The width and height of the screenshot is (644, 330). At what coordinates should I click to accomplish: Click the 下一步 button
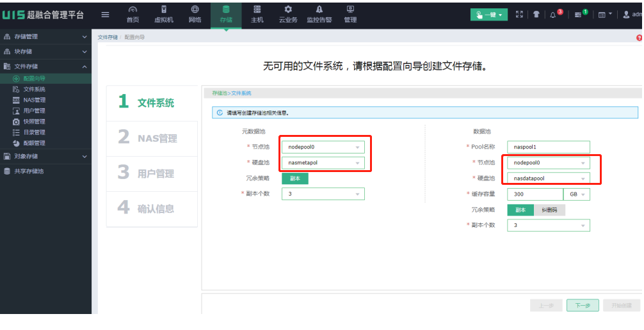[x=583, y=305]
